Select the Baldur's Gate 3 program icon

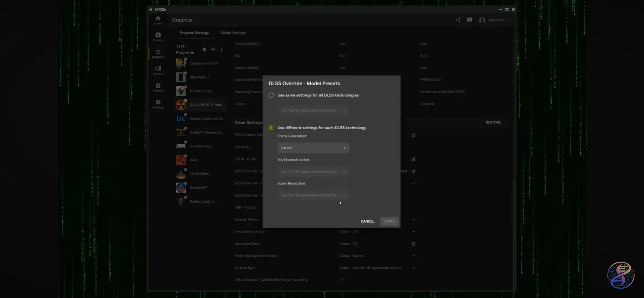[x=181, y=202]
